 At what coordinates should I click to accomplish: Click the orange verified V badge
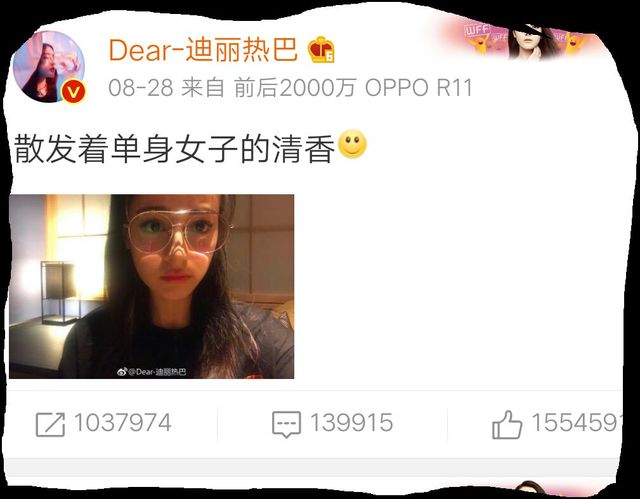coord(73,92)
